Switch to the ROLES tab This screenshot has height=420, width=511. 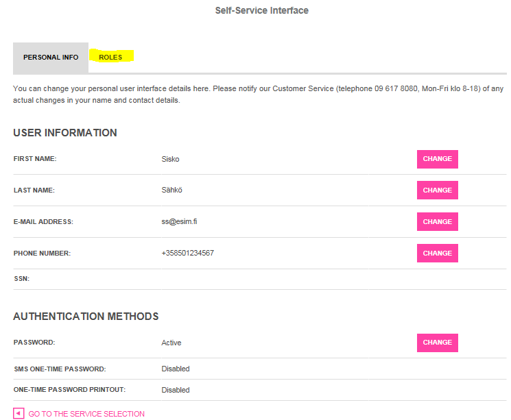pyautogui.click(x=110, y=58)
